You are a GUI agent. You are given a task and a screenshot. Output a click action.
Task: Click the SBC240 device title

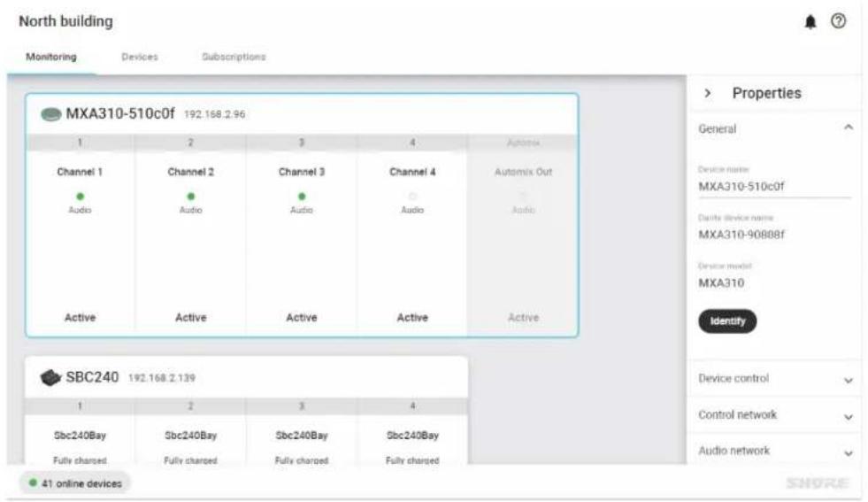[92, 377]
